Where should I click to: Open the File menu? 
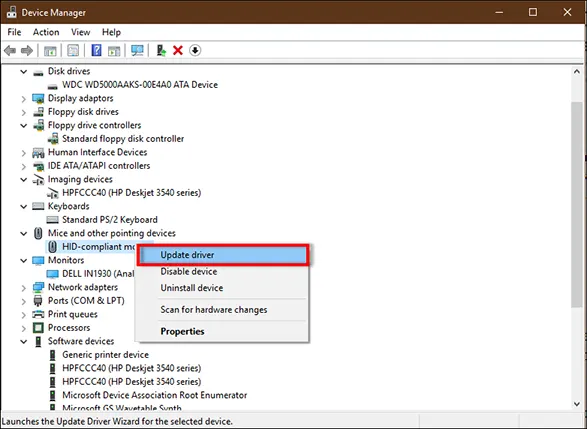coord(14,32)
